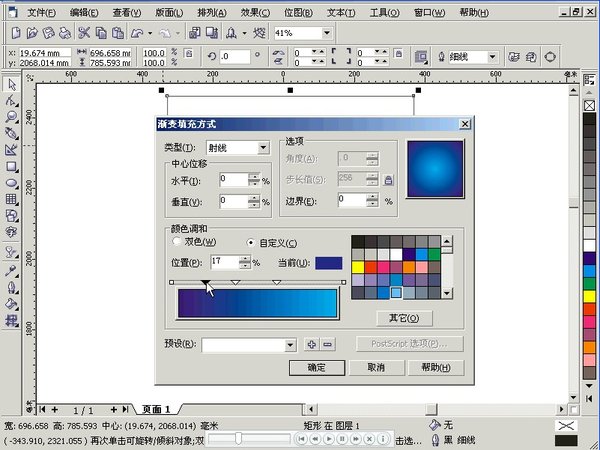
Task: Click the New document icon
Action: pos(16,33)
